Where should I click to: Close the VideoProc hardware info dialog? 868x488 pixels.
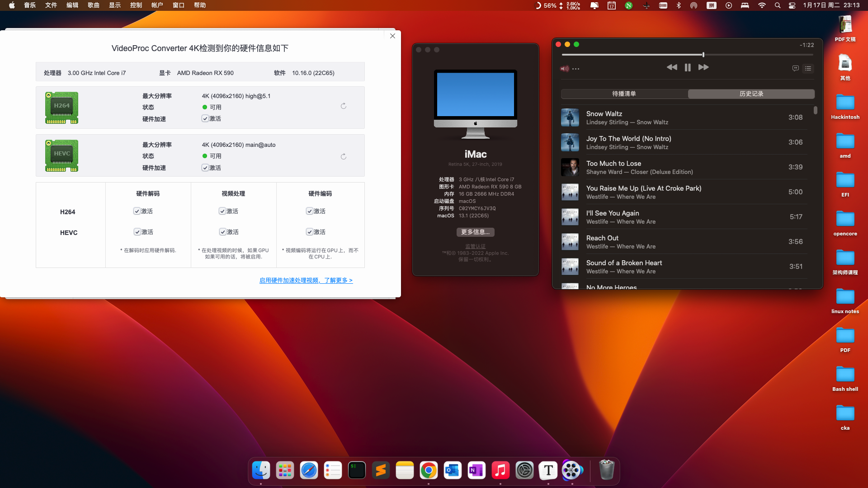click(392, 36)
